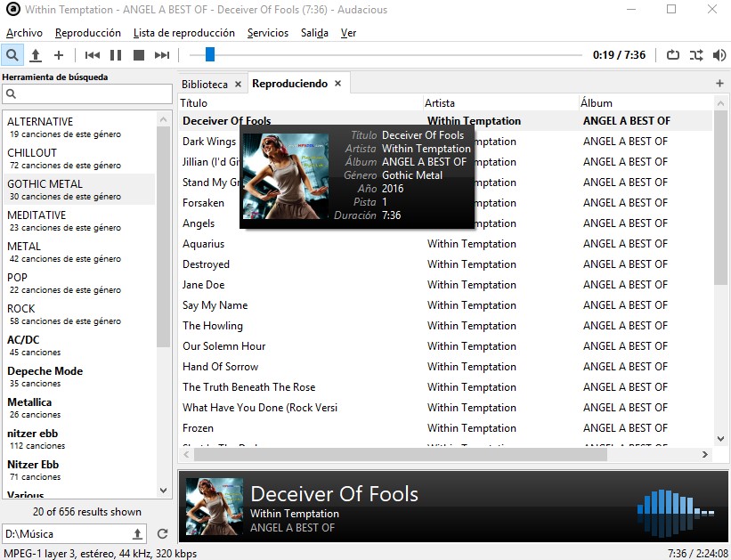The image size is (731, 560).
Task: Skip to the next track
Action: point(163,54)
